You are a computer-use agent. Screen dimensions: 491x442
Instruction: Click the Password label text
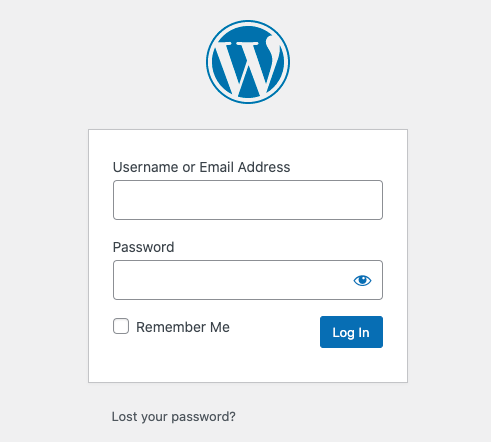click(143, 247)
